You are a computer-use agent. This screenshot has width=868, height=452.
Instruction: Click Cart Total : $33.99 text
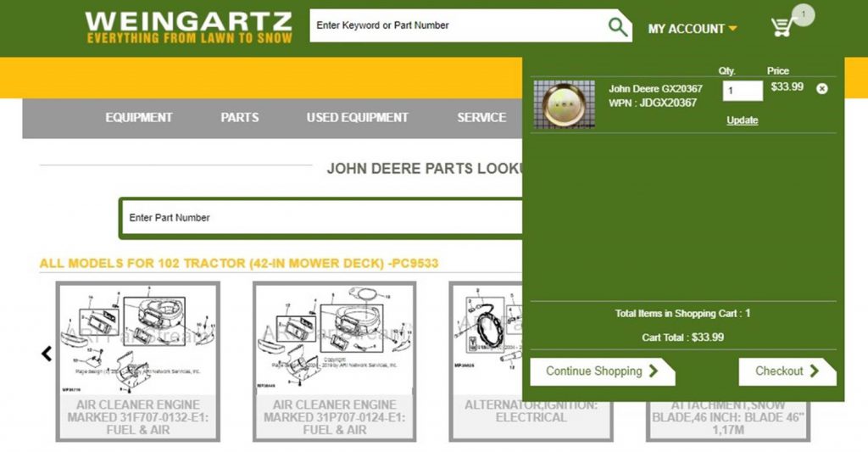(x=682, y=338)
